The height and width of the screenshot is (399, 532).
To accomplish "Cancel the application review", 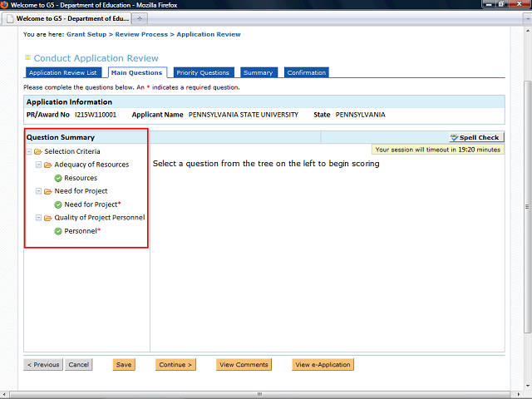I will [x=78, y=365].
